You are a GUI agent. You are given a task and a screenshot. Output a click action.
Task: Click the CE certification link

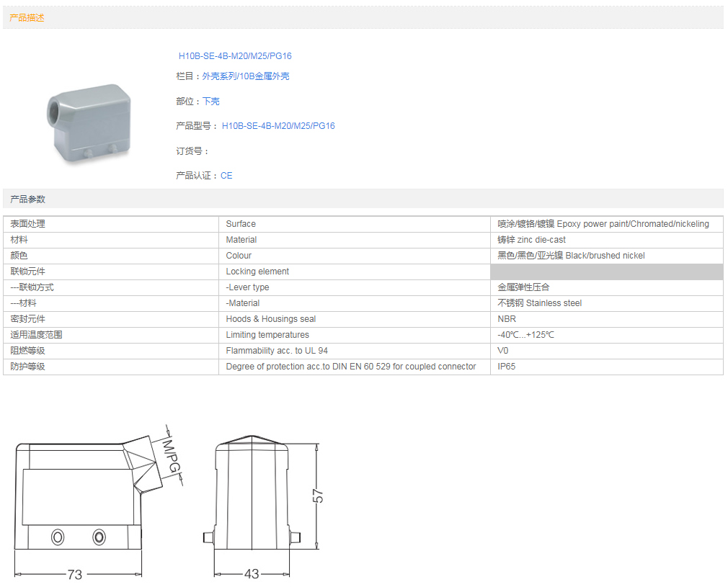coord(226,176)
